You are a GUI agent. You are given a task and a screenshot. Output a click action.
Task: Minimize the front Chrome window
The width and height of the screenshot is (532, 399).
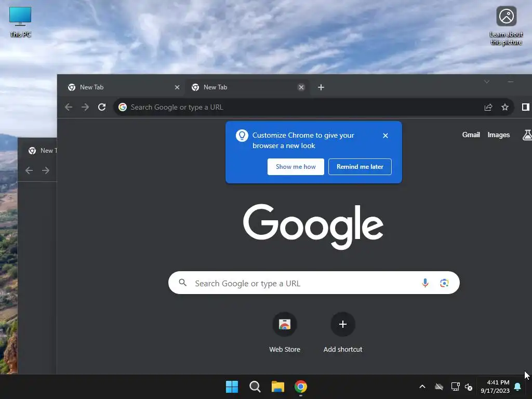(x=510, y=82)
